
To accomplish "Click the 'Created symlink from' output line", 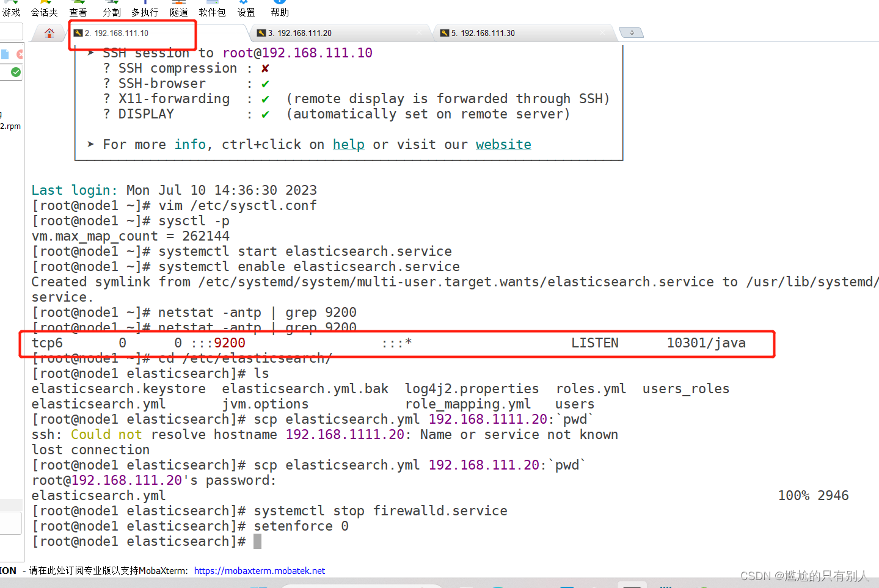I will (455, 282).
